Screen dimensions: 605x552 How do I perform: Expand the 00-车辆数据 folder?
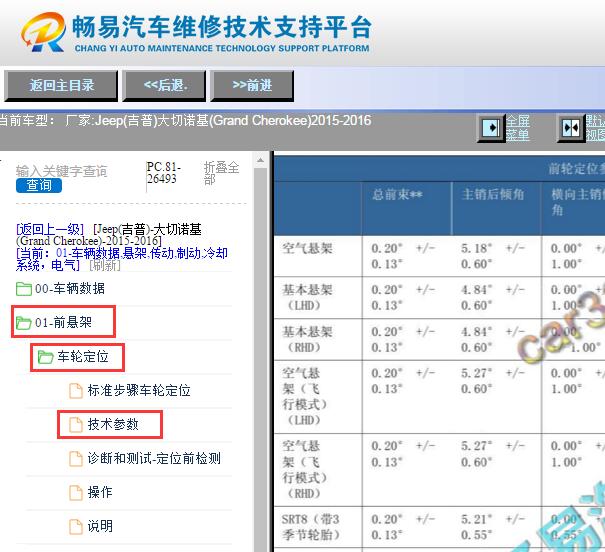click(x=70, y=289)
